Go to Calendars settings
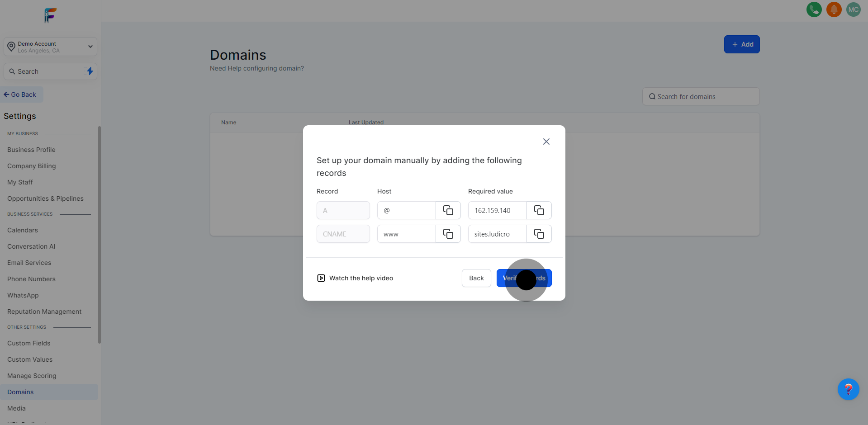868x425 pixels. coord(23,230)
